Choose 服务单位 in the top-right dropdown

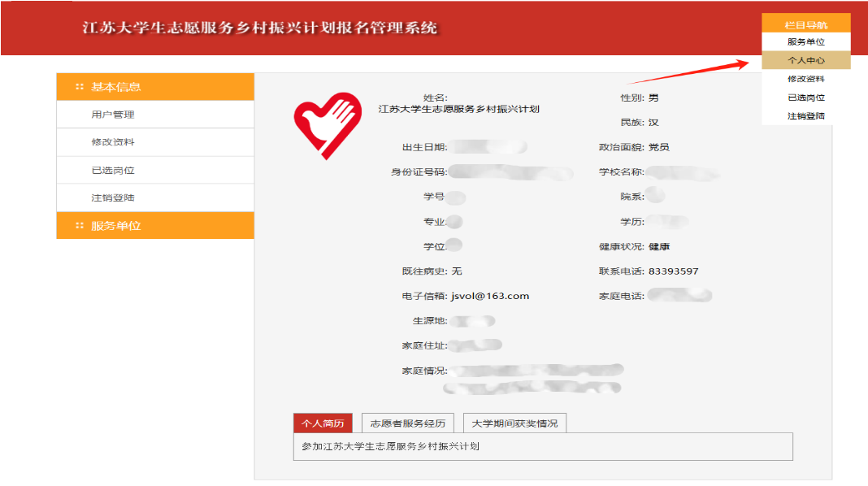[x=806, y=42]
